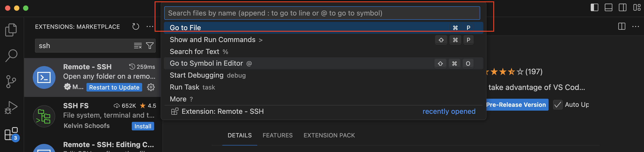Open the Extensions view with badge
Screen dimensions: 644x152
pos(12,134)
